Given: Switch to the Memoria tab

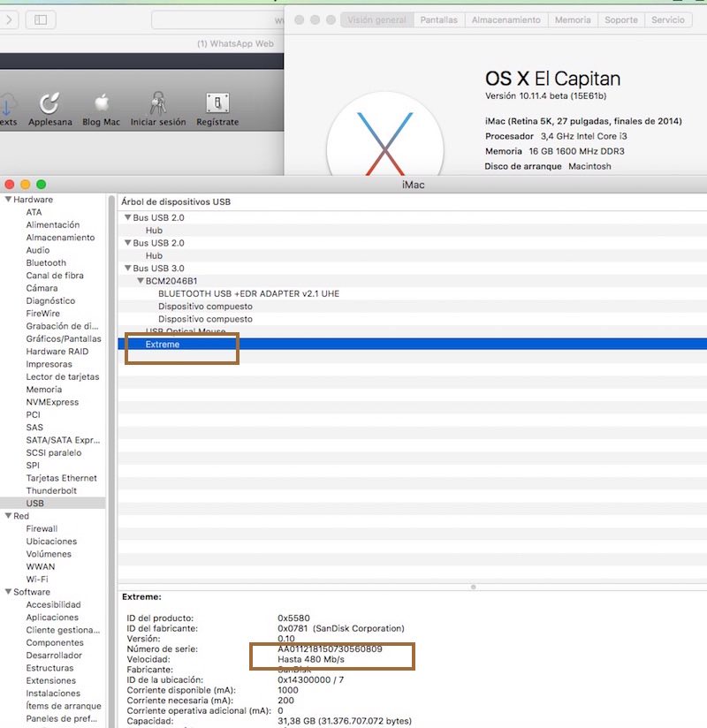Looking at the screenshot, I should coord(573,20).
